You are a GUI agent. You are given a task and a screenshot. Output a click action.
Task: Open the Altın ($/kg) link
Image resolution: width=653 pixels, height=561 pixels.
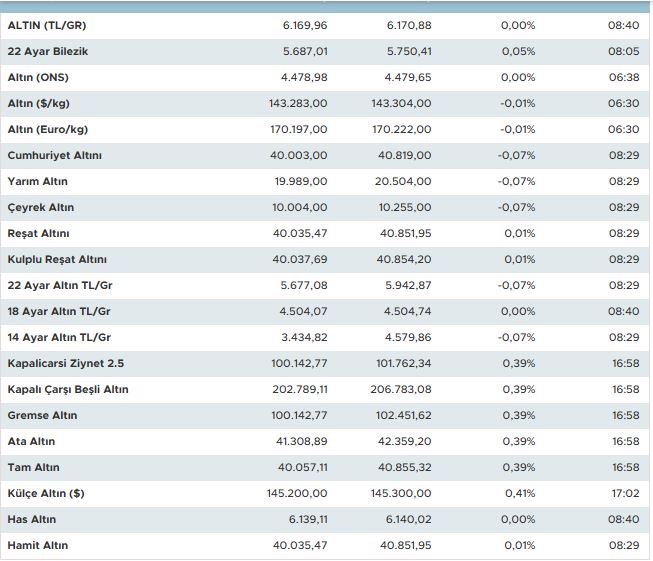coord(39,104)
